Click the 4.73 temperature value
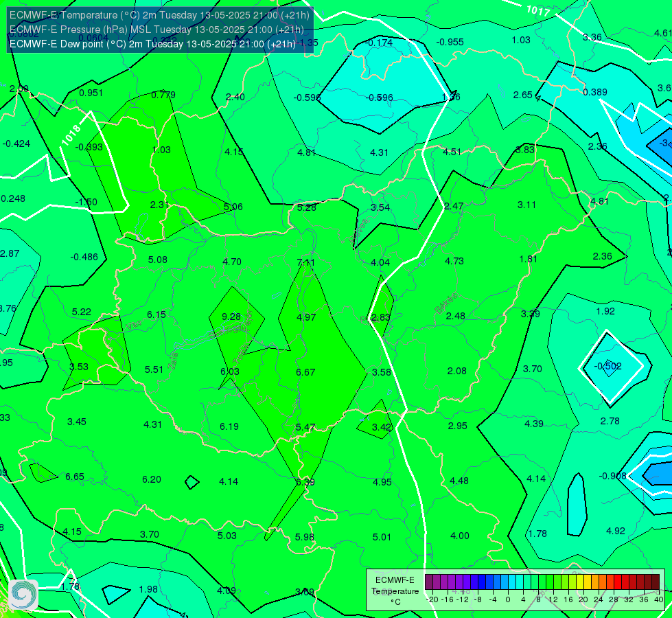 454,261
